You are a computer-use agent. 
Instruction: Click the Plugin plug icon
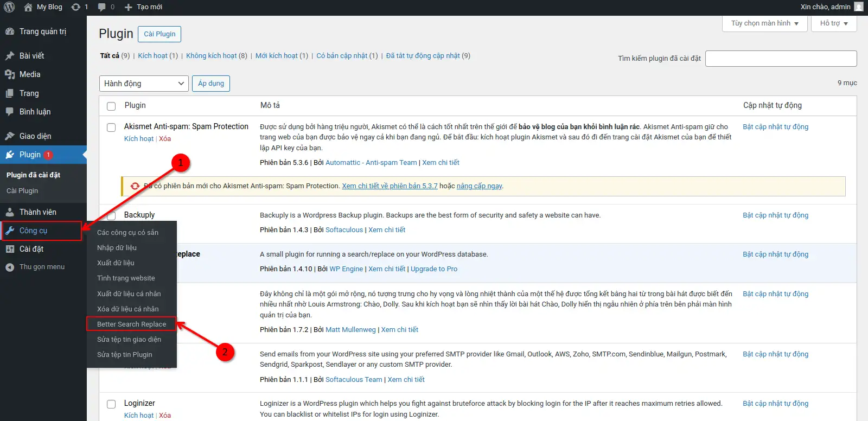point(10,155)
